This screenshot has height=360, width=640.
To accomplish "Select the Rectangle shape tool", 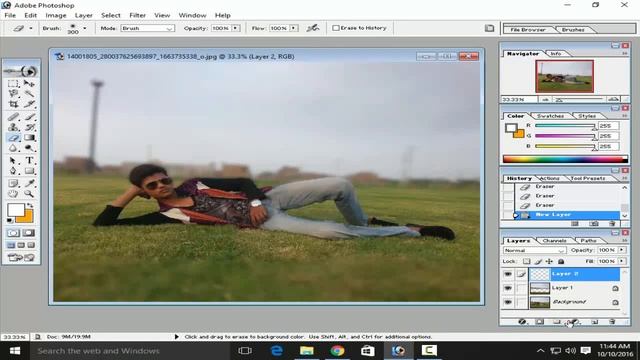I will [x=29, y=171].
